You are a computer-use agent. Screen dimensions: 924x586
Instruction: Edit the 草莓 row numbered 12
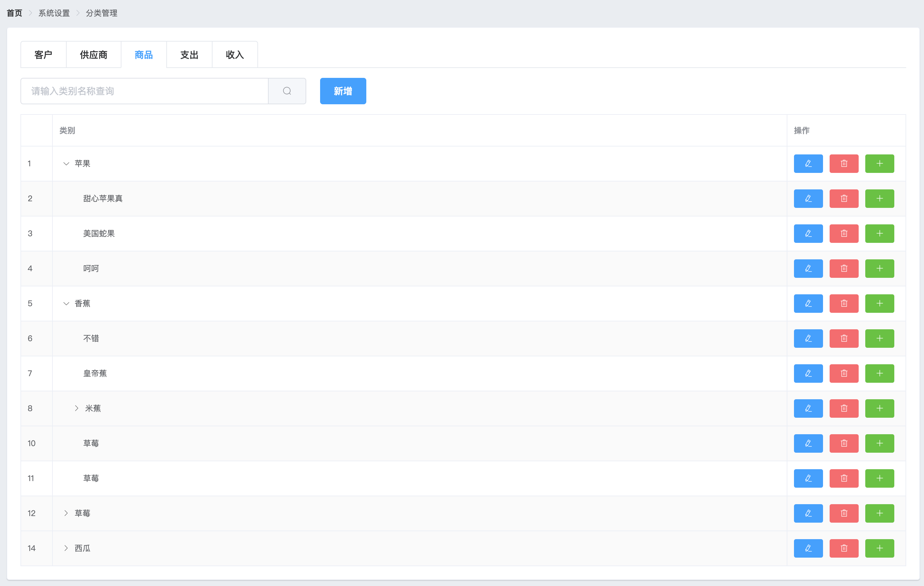(808, 513)
